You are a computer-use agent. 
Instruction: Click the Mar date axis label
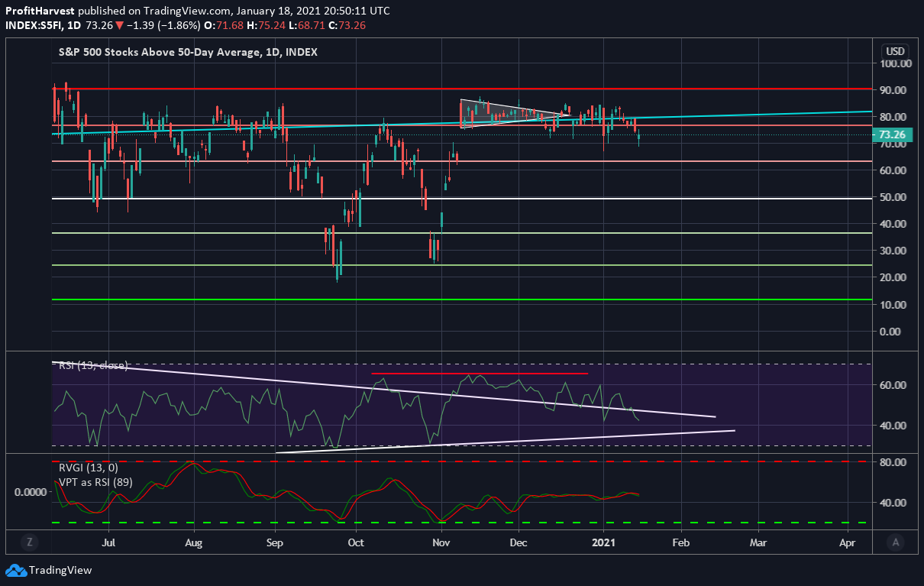tap(758, 542)
